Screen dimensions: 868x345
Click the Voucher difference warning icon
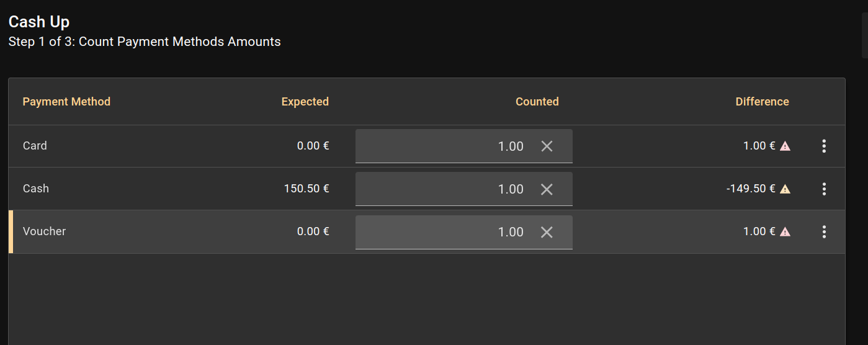(785, 232)
